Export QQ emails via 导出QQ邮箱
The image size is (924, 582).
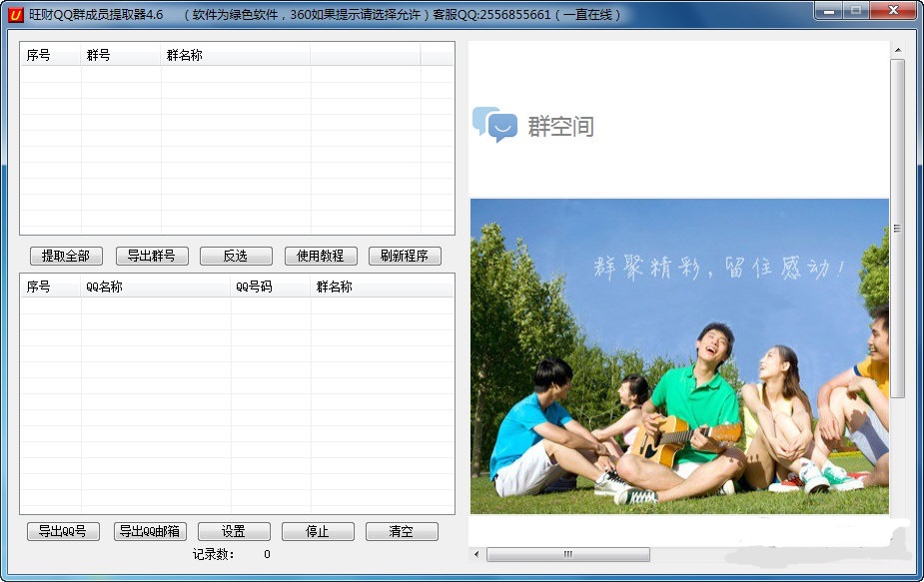click(x=150, y=531)
